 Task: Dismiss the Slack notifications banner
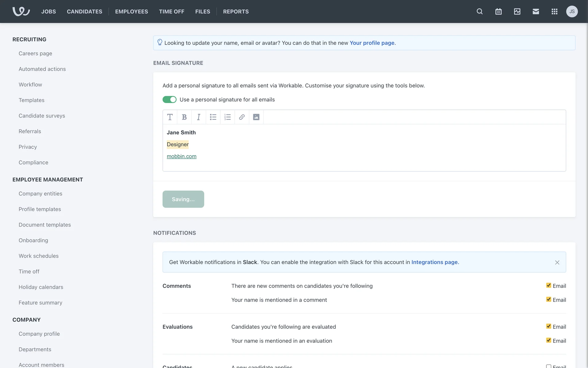click(557, 263)
